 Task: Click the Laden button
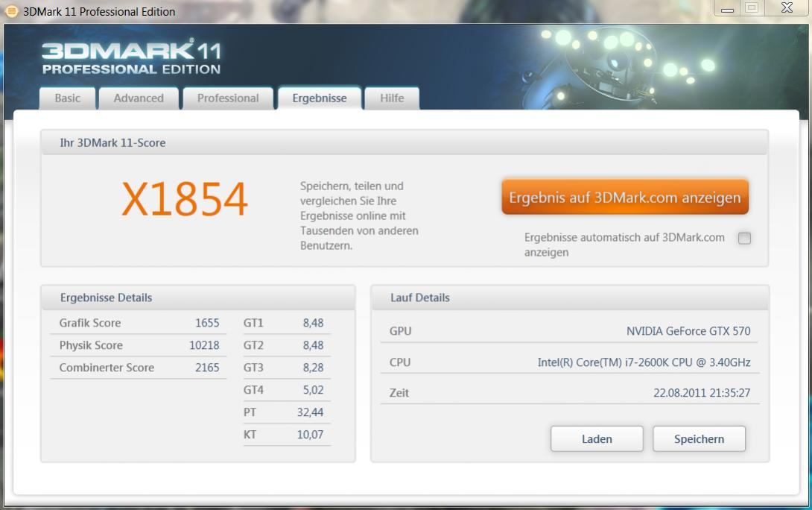(x=597, y=439)
